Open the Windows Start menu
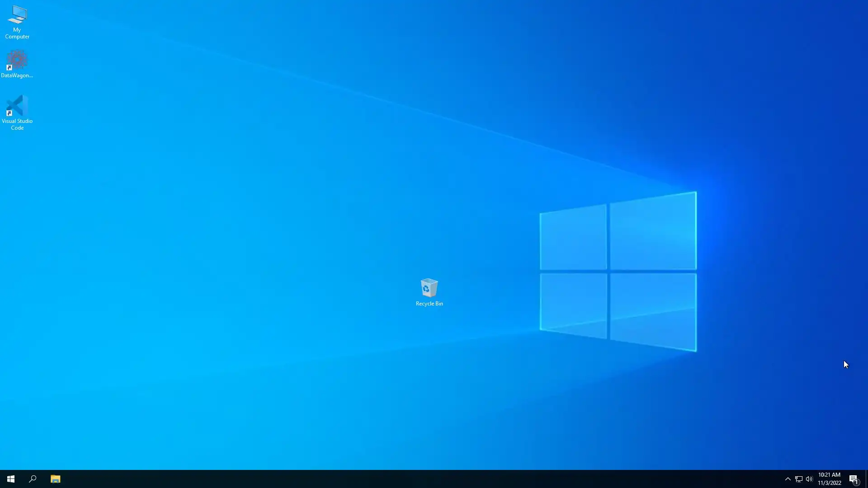The height and width of the screenshot is (488, 868). 11,479
